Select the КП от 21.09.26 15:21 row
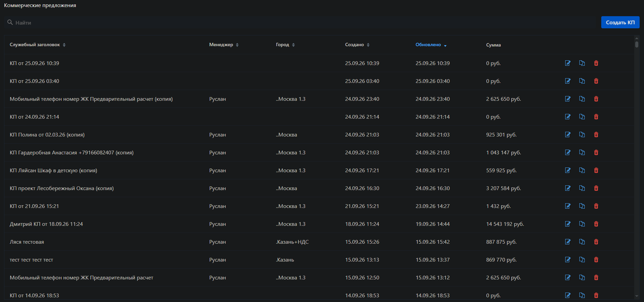 [319, 206]
